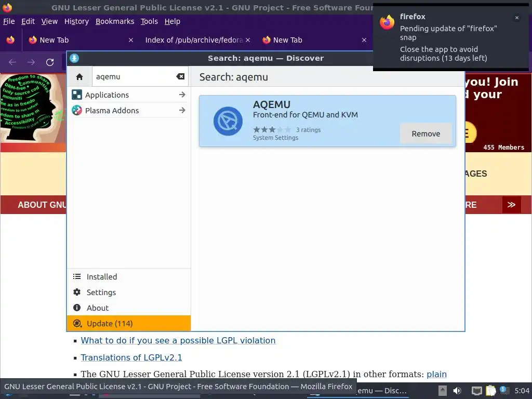Open Discover About info icon
532x399 pixels.
(77, 308)
